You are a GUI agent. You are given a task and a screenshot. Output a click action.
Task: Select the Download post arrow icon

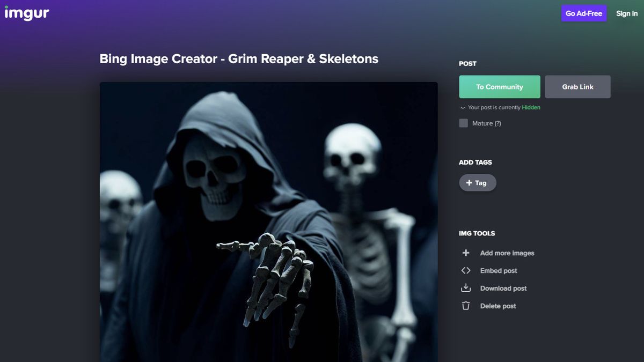pyautogui.click(x=466, y=288)
